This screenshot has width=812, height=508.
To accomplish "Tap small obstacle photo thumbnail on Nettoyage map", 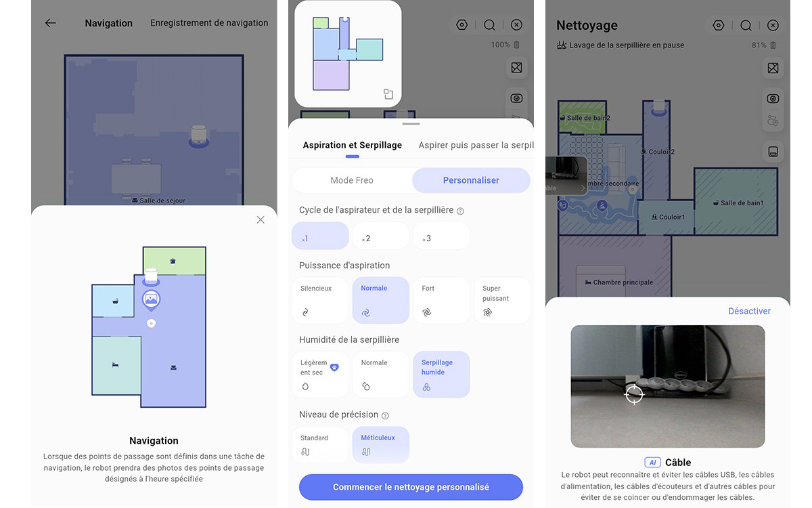I will pos(566,175).
